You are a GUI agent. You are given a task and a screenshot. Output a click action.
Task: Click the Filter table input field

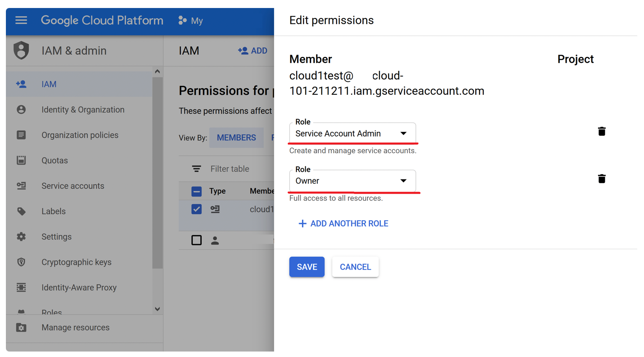230,169
